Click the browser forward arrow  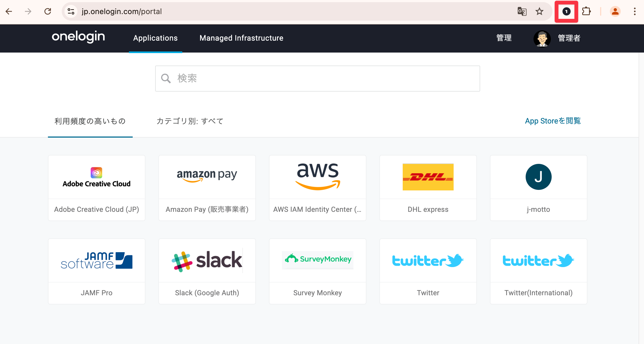click(x=28, y=11)
